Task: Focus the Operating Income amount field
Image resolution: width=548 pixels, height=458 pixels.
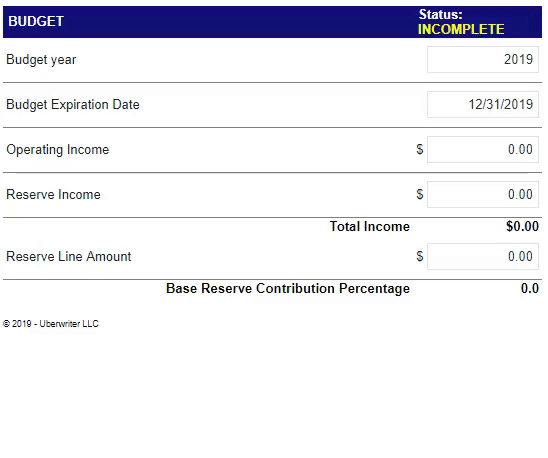Action: (483, 150)
